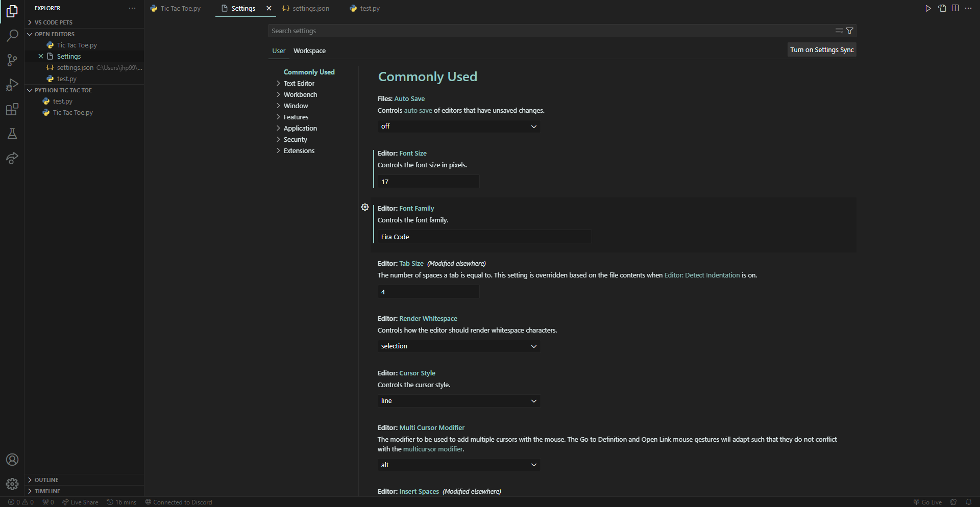Open the Search view in the activity bar
This screenshot has height=507, width=980.
point(12,35)
